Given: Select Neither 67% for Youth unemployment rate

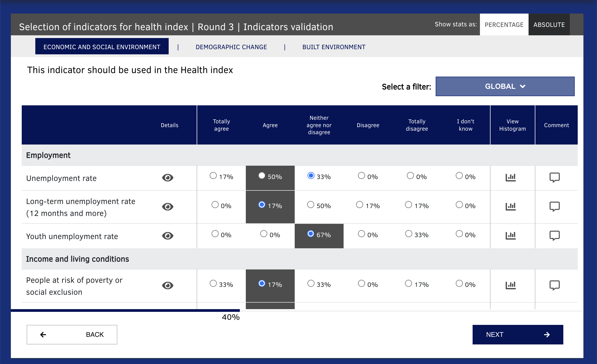Looking at the screenshot, I should coord(311,234).
